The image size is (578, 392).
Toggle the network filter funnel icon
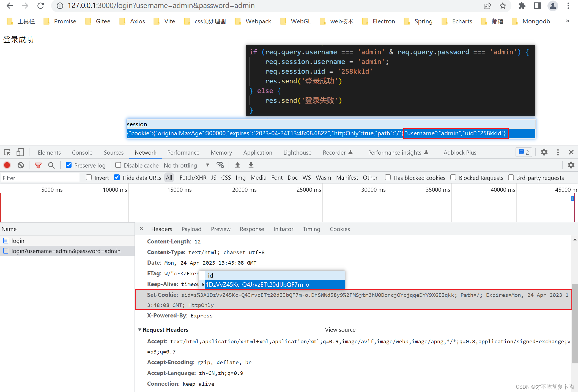(x=38, y=165)
